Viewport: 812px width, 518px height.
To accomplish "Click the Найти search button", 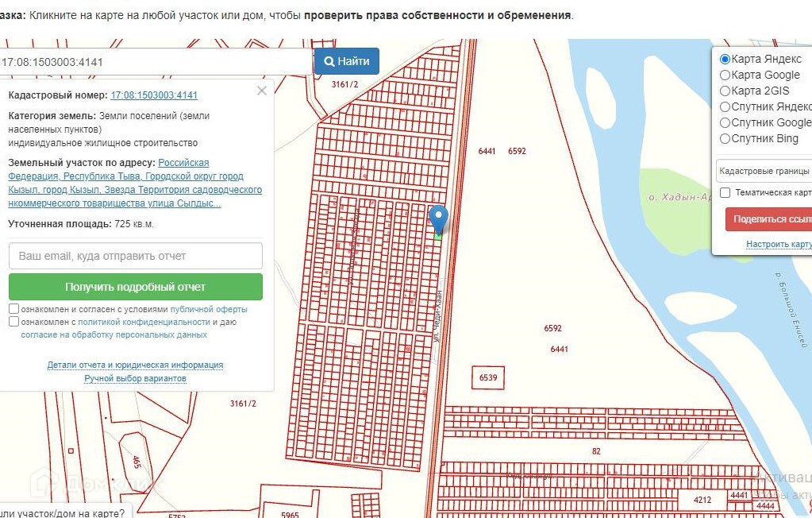I will 347,61.
